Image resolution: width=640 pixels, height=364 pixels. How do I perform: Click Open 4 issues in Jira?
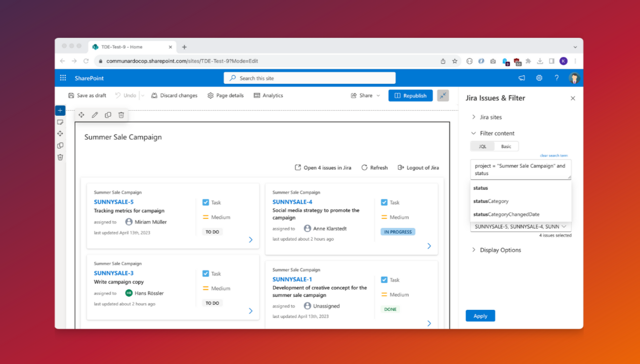(x=323, y=168)
